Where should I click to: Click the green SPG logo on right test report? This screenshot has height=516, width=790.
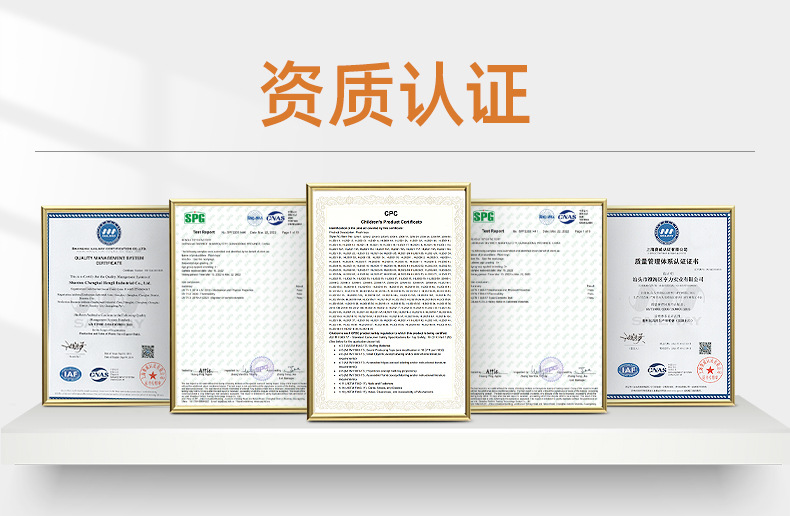(483, 217)
